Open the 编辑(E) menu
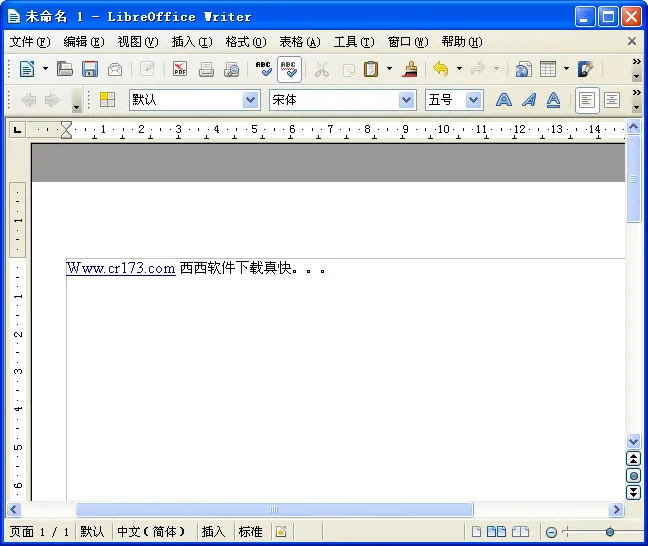Image resolution: width=648 pixels, height=546 pixels. click(x=83, y=42)
